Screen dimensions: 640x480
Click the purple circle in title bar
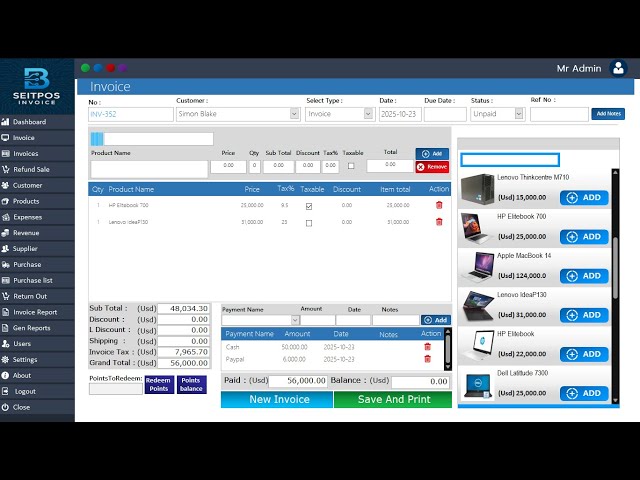[x=122, y=68]
